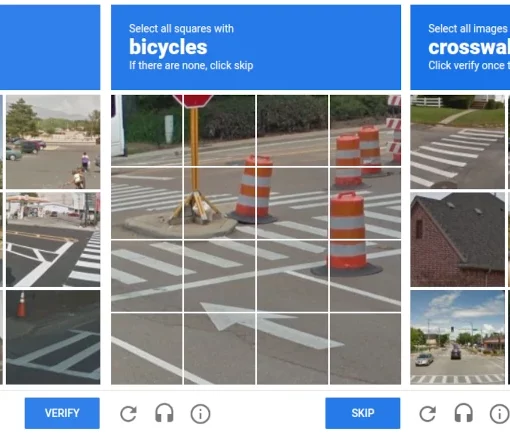This screenshot has height=435, width=510.
Task: Select the crosswalk image with white fence
Action: pyautogui.click(x=457, y=142)
